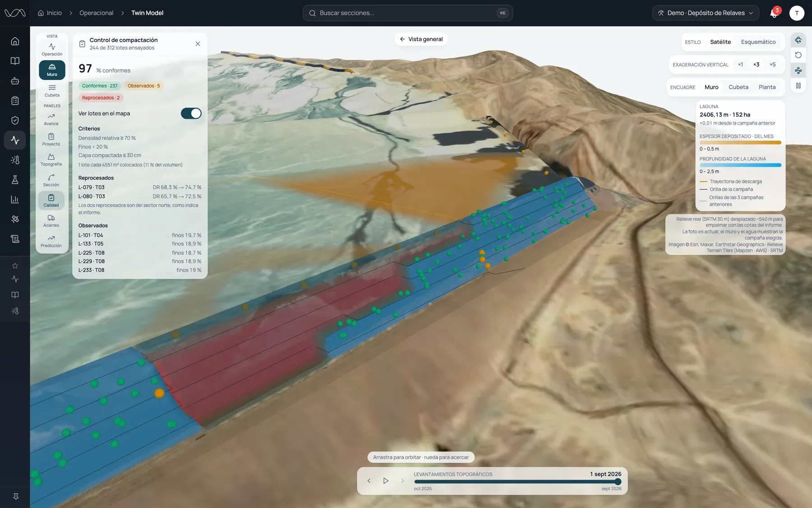Frame the view on Cubeta
812x508 pixels.
(x=738, y=87)
